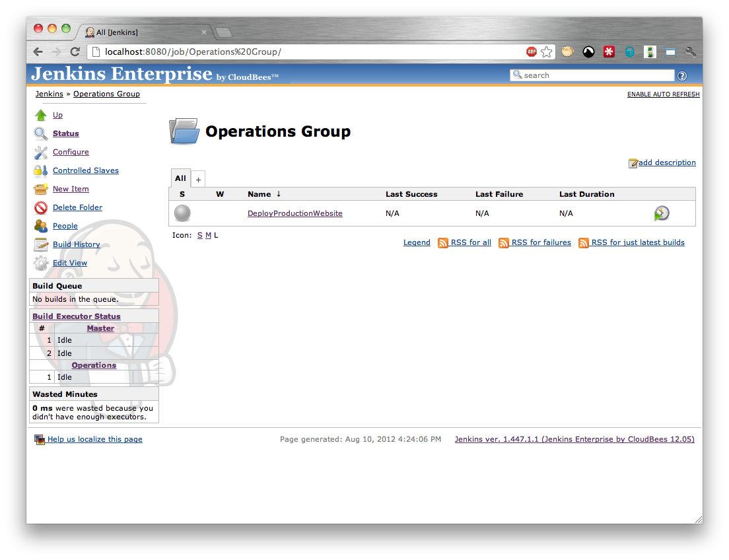Open the Master node link
The width and height of the screenshot is (729, 560).
[x=100, y=328]
